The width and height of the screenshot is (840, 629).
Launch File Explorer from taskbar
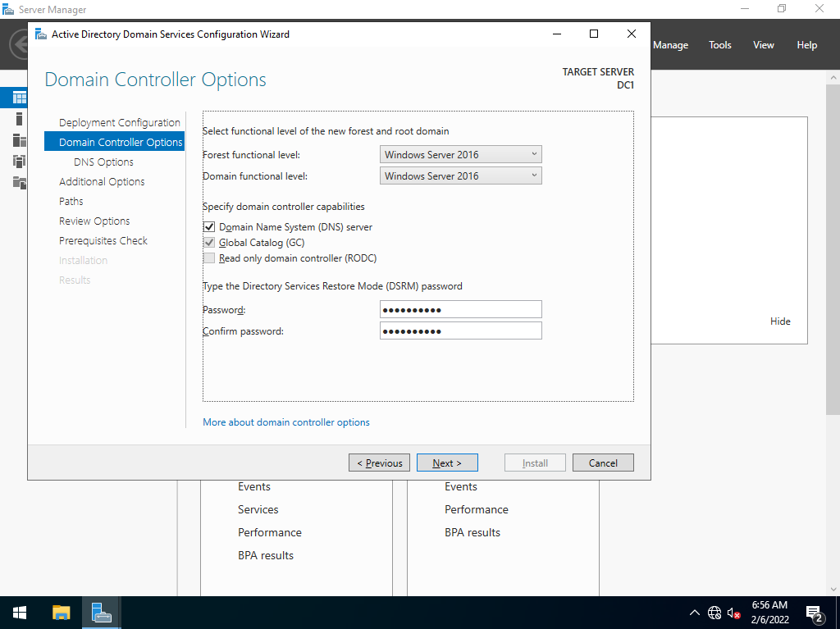click(x=61, y=613)
